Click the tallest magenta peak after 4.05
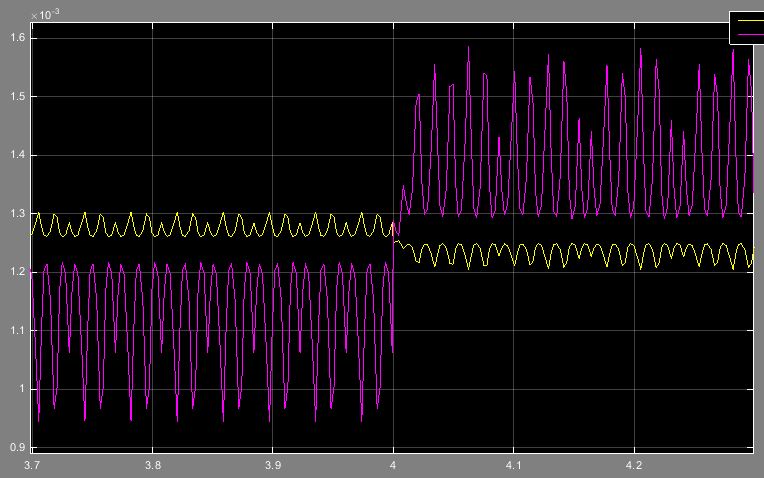 (x=468, y=48)
